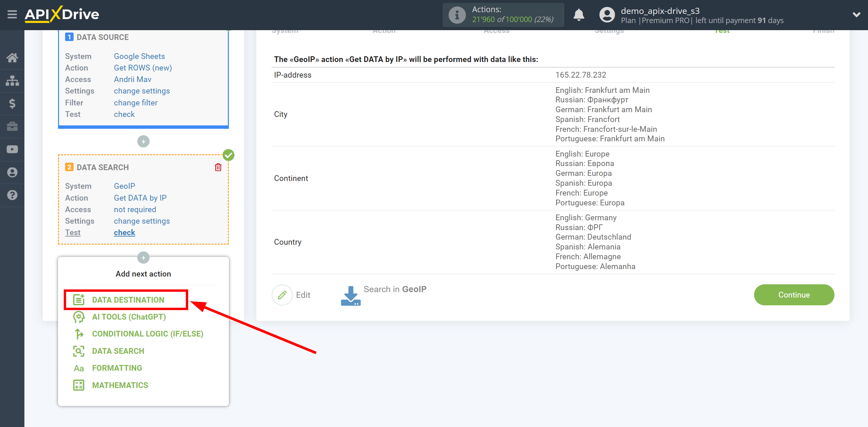Click English: Germany text
Image resolution: width=868 pixels, height=427 pixels.
tap(586, 218)
